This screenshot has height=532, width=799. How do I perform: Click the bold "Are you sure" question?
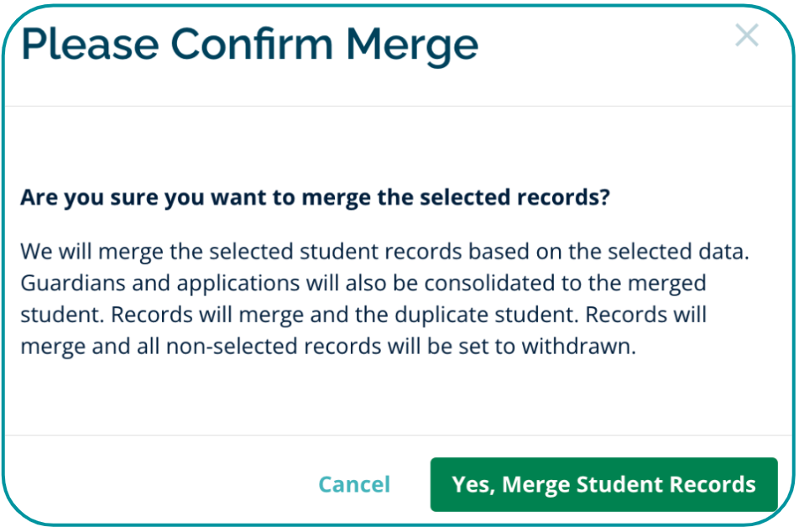(x=314, y=198)
